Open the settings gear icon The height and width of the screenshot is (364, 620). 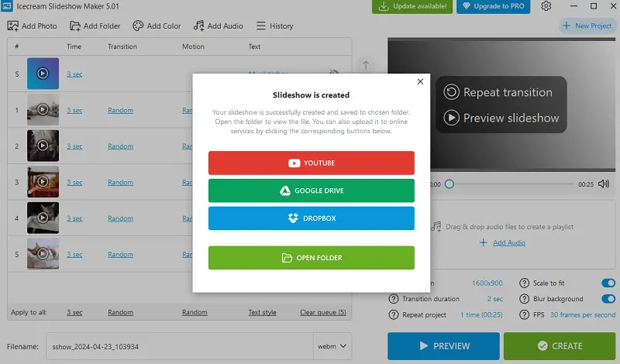[546, 6]
